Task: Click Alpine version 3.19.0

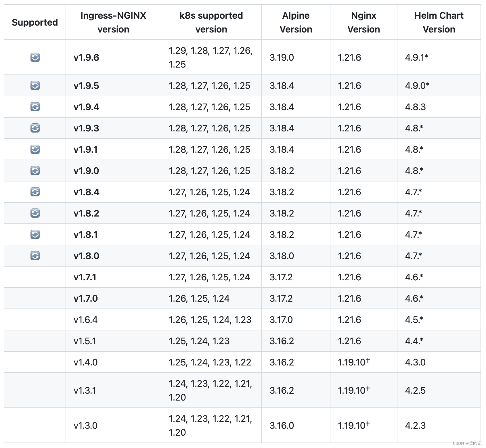Action: (x=282, y=58)
